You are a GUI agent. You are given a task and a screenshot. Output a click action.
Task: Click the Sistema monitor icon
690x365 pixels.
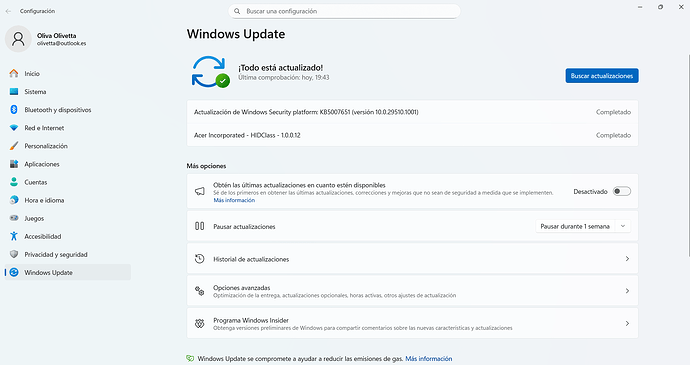[14, 92]
